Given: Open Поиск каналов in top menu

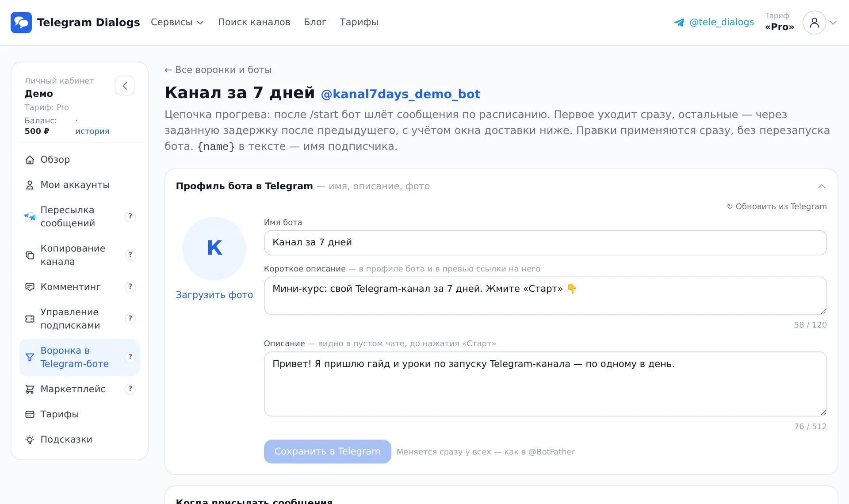Looking at the screenshot, I should (x=254, y=22).
